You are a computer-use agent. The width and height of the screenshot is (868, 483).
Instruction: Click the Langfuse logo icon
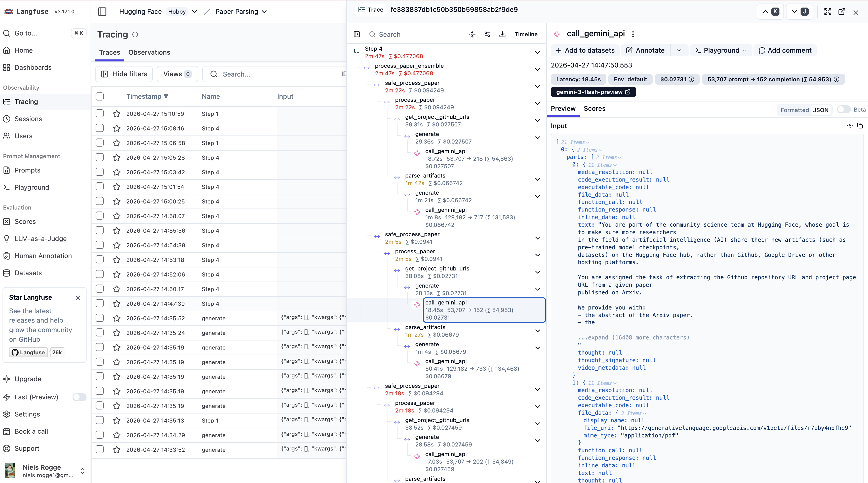point(8,12)
